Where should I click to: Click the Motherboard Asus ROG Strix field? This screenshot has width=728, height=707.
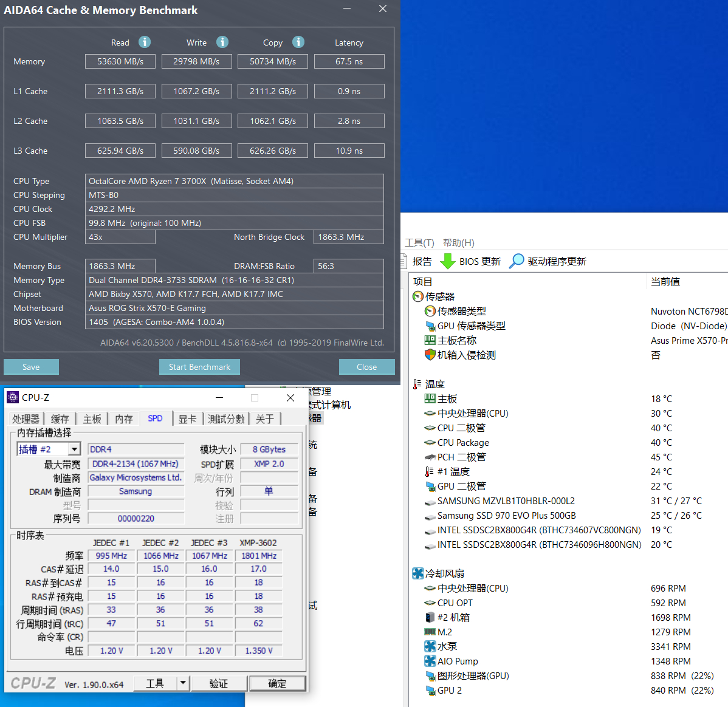(235, 308)
